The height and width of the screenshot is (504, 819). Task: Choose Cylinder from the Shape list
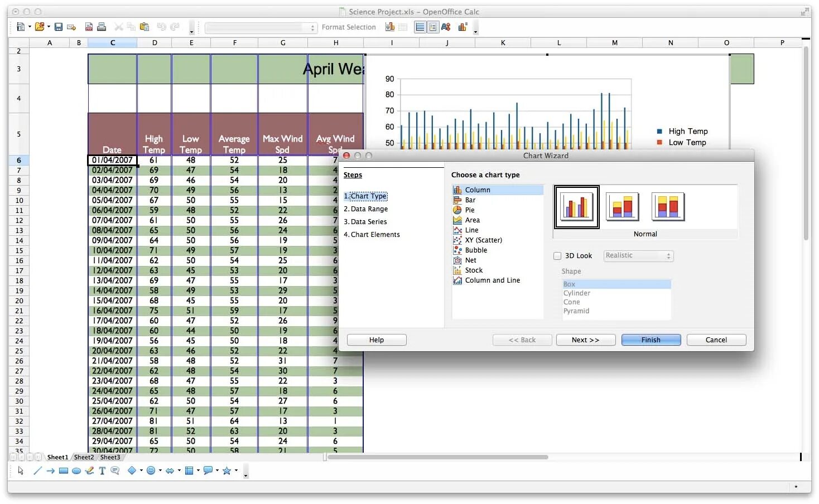tap(577, 293)
